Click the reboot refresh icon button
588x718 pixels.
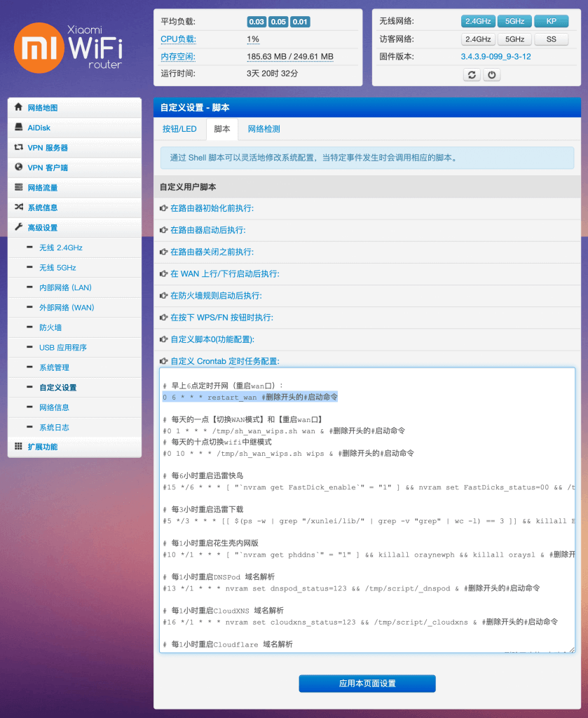click(472, 74)
